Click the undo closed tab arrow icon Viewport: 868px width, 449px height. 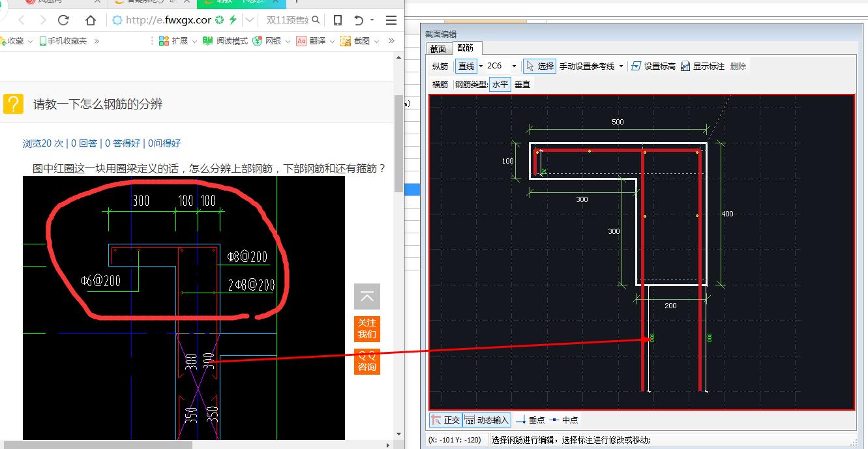[359, 20]
